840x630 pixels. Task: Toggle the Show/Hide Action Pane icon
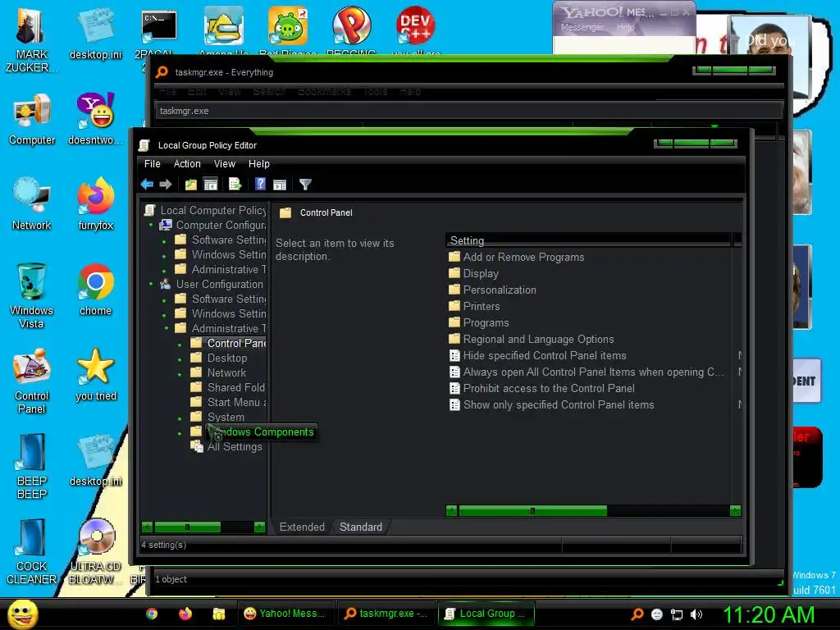[x=280, y=185]
